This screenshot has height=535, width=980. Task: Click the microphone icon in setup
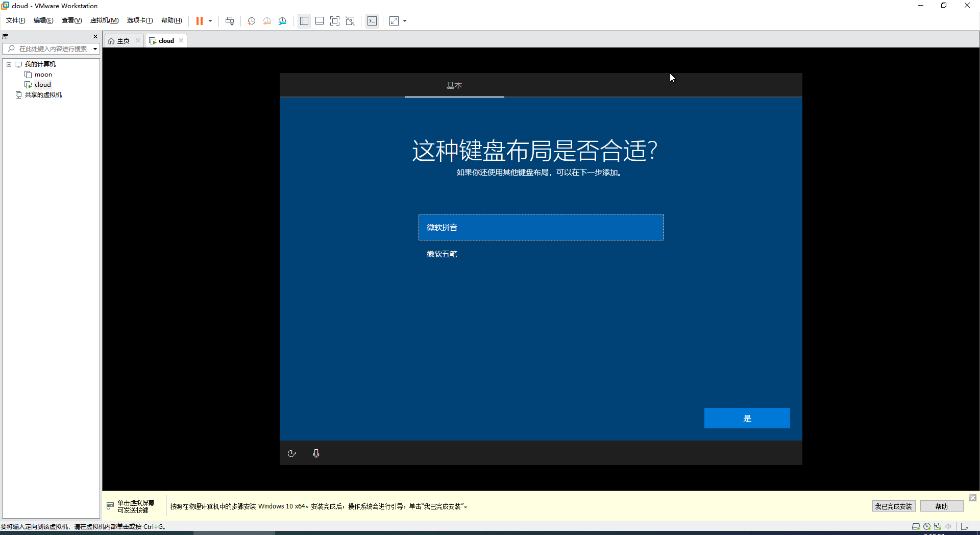click(x=316, y=453)
